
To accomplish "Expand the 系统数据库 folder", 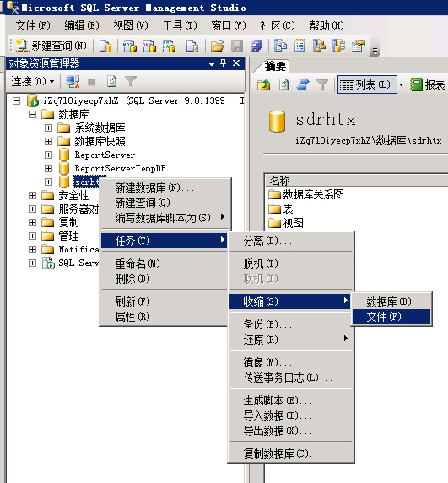I will click(48, 128).
